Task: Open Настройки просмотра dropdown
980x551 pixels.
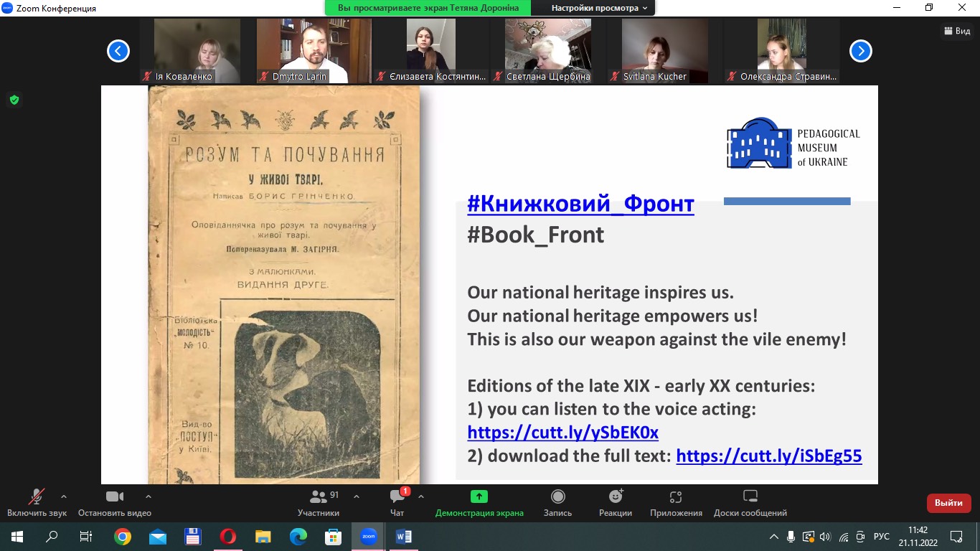Action: pos(598,8)
